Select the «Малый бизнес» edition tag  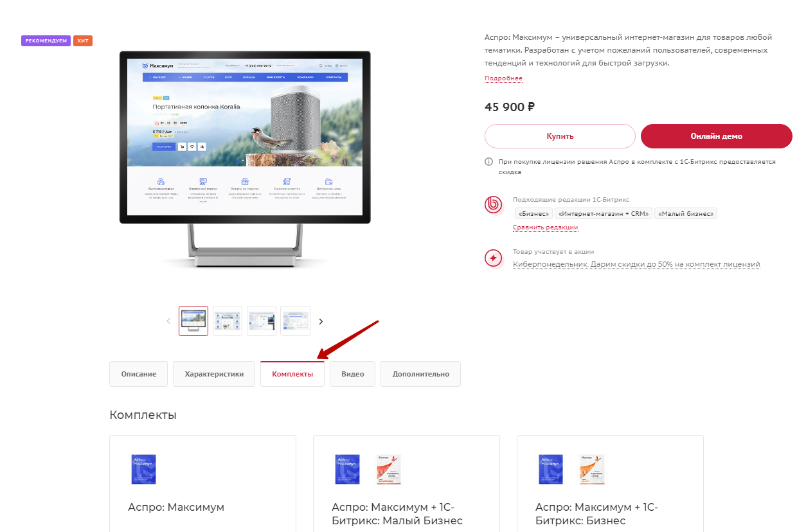(x=686, y=213)
